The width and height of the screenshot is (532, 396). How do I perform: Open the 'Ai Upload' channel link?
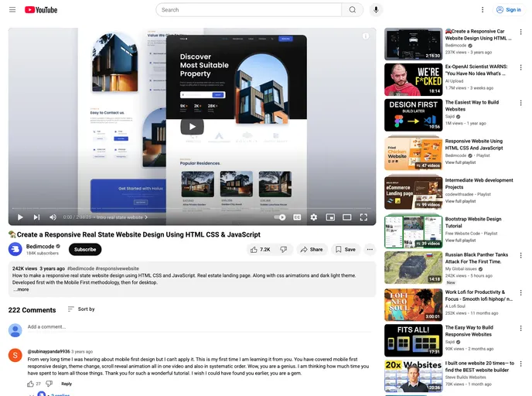(x=455, y=81)
